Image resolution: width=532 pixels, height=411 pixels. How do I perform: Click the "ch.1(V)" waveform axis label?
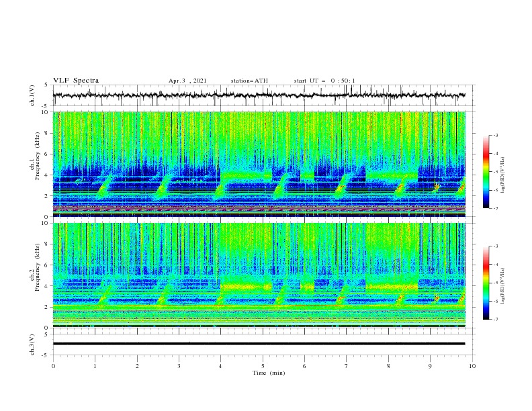point(32,95)
